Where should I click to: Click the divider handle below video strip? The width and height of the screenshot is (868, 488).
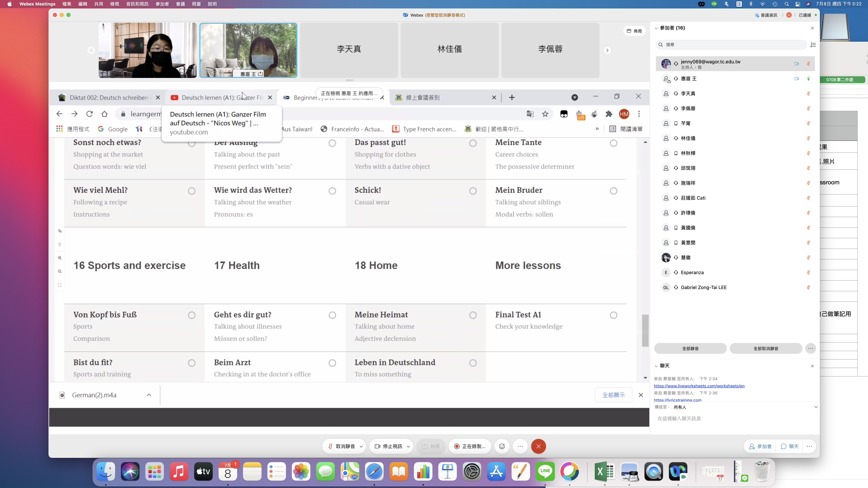click(349, 80)
